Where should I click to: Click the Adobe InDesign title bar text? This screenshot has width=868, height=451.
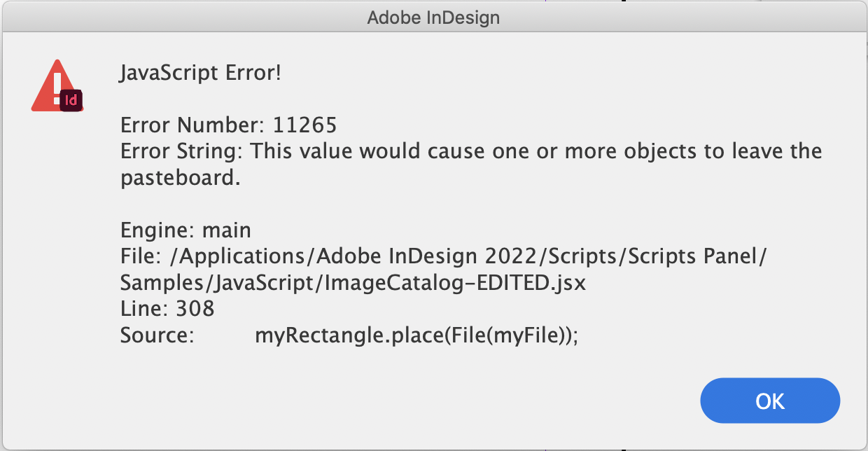433,18
